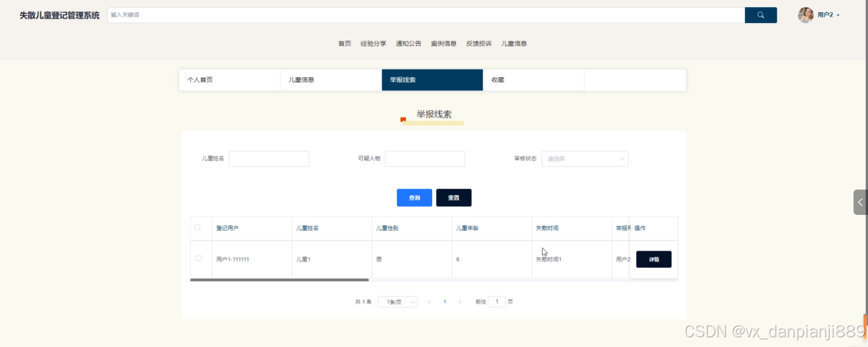Open 经验分享 in the navigation

click(x=373, y=44)
